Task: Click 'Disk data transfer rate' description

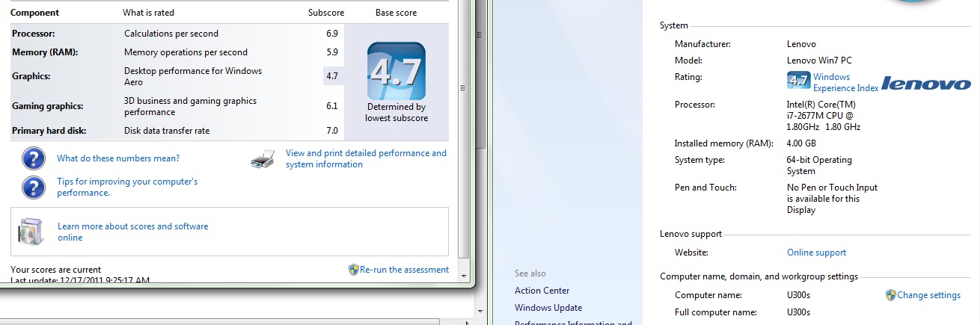Action: coord(167,131)
